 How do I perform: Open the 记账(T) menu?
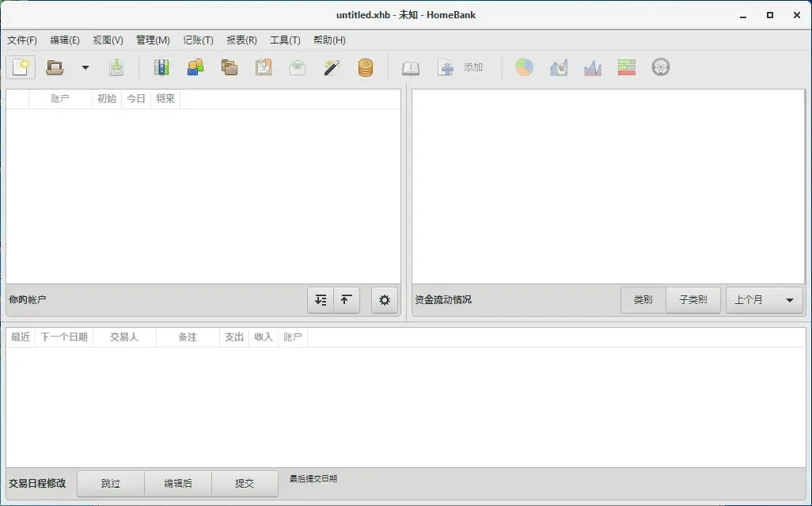tap(198, 40)
